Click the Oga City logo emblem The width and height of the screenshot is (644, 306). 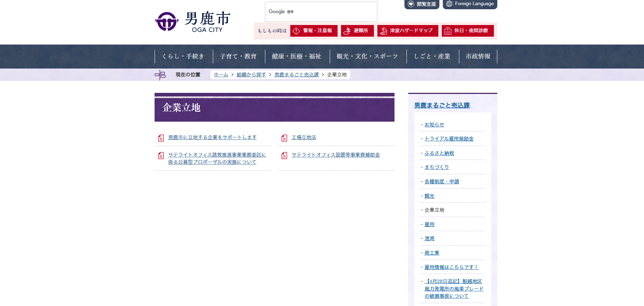point(167,22)
